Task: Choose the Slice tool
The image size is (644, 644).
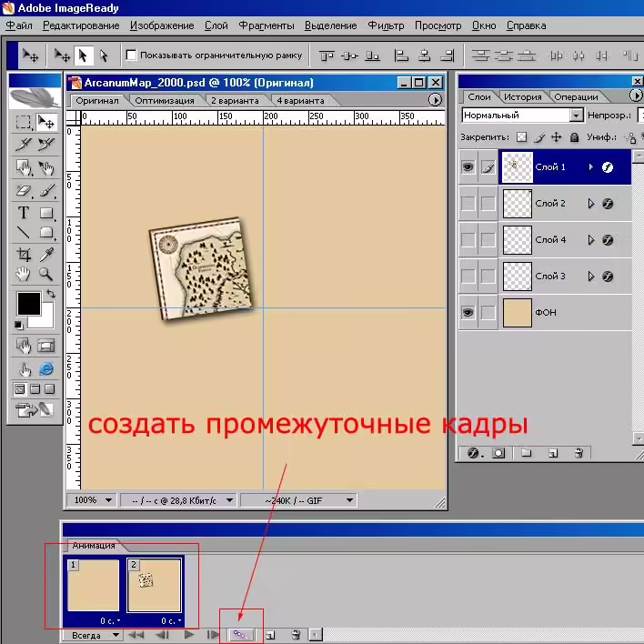Action: coord(23,145)
